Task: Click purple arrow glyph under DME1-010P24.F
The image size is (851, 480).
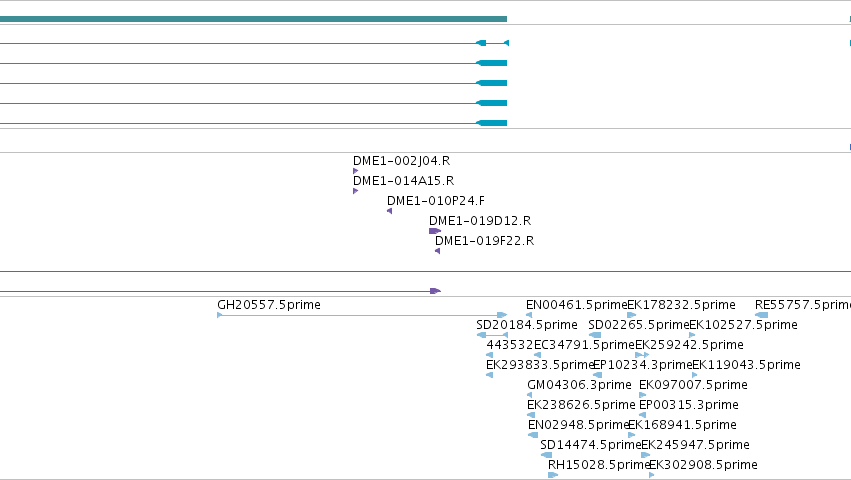Action: pyautogui.click(x=389, y=211)
